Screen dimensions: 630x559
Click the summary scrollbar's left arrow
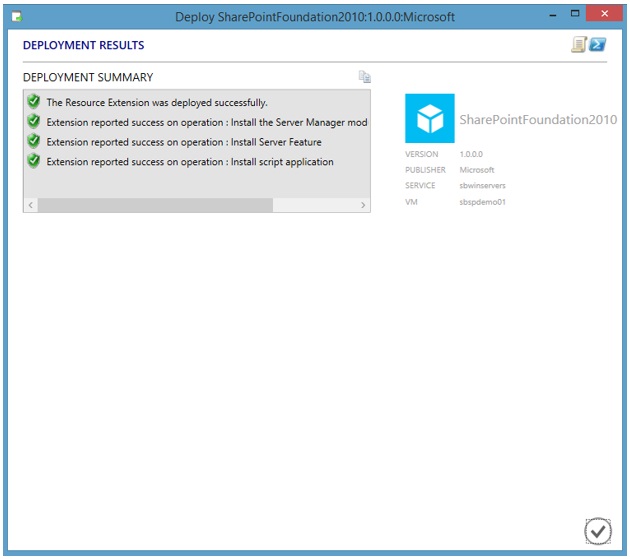click(31, 205)
